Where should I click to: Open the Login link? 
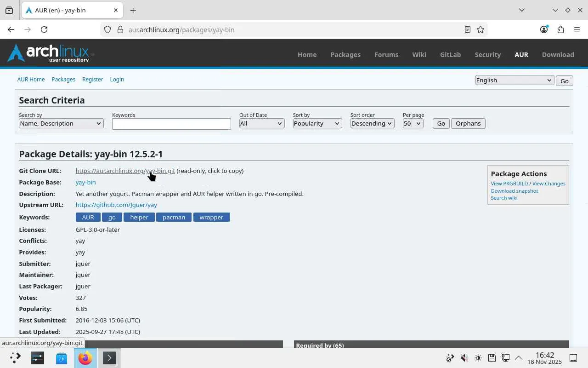point(117,79)
